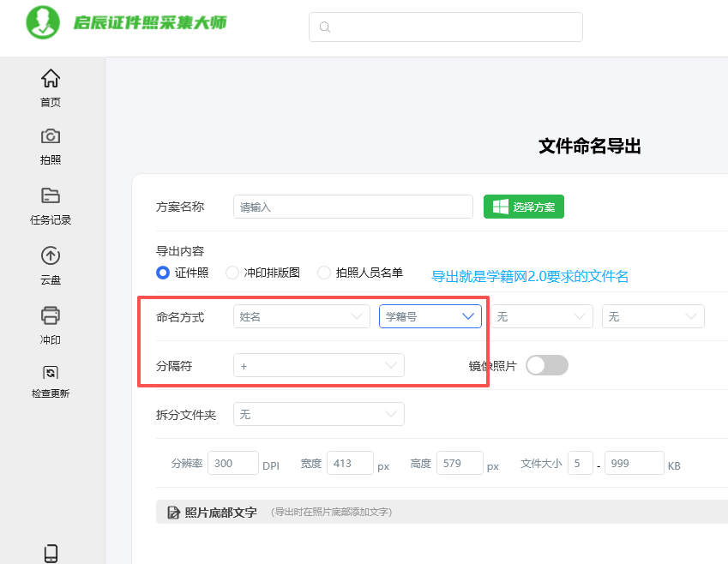This screenshot has height=564, width=728.
Task: Open the 云盘 cloud upload icon
Action: 51,255
